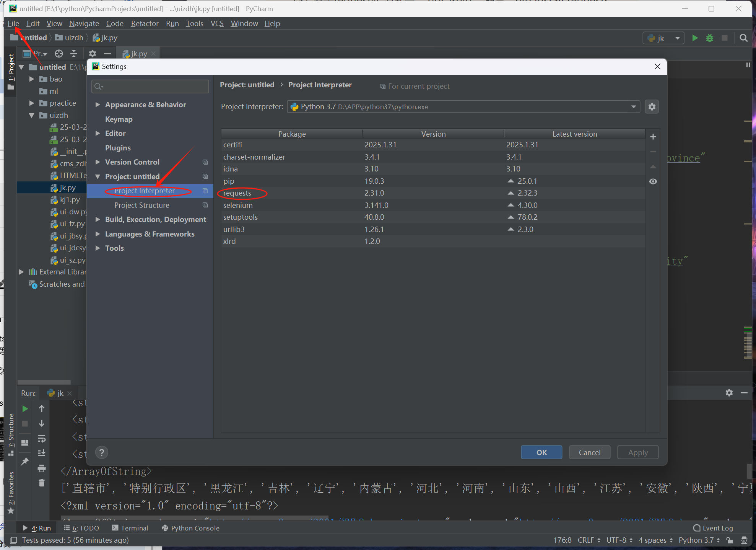Click the plus icon to install package
This screenshot has width=756, height=550.
click(653, 137)
